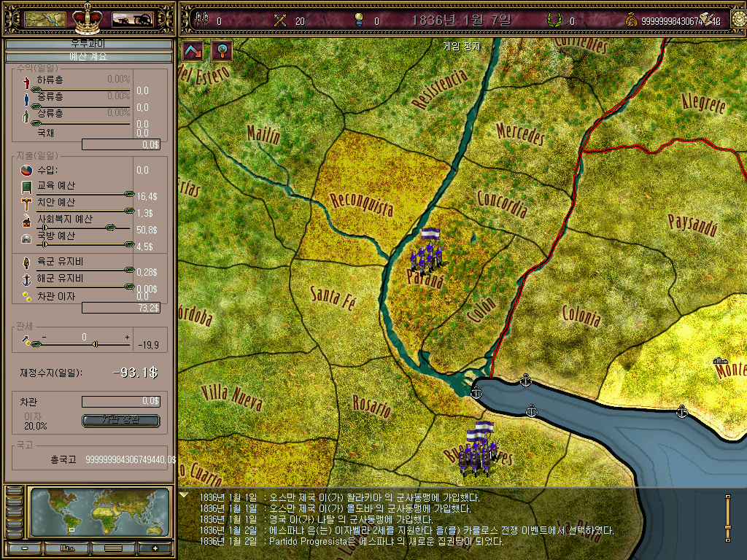This screenshot has height=560, width=747.
Task: Click the anchor port icon near Colonia
Action: pyautogui.click(x=525, y=380)
